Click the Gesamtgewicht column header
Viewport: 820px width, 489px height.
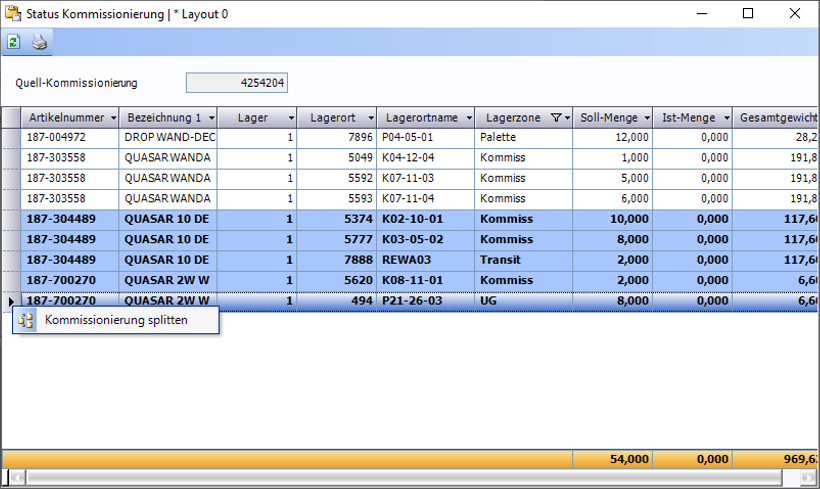[777, 118]
